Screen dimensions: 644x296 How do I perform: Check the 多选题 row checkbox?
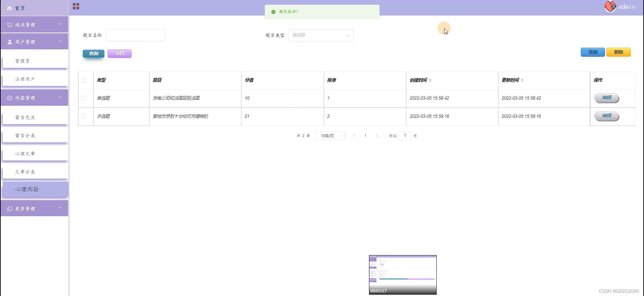point(84,116)
